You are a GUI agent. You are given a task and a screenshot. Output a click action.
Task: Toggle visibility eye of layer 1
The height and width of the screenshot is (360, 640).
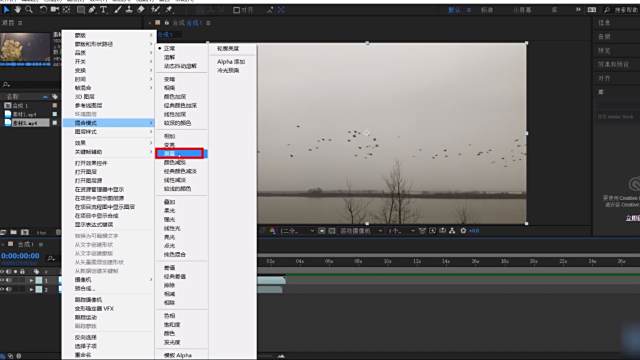(2, 280)
